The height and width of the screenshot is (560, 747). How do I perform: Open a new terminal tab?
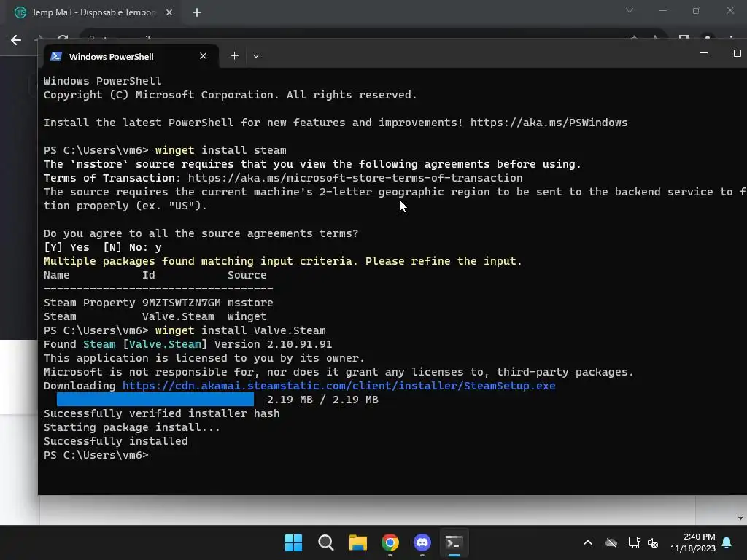(234, 56)
